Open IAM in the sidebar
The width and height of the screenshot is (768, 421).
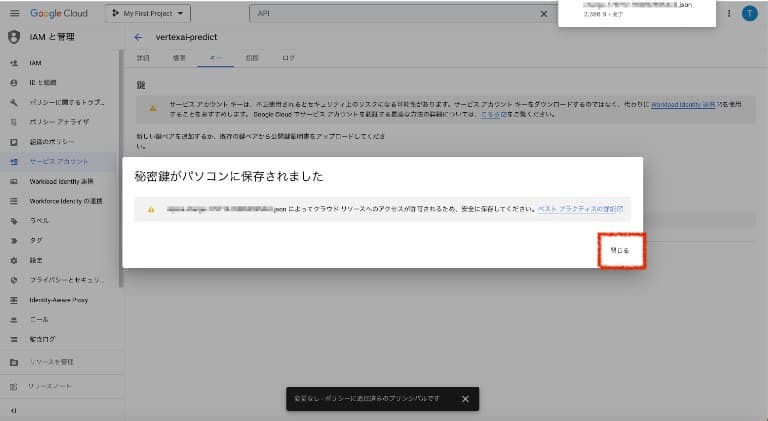coord(59,63)
